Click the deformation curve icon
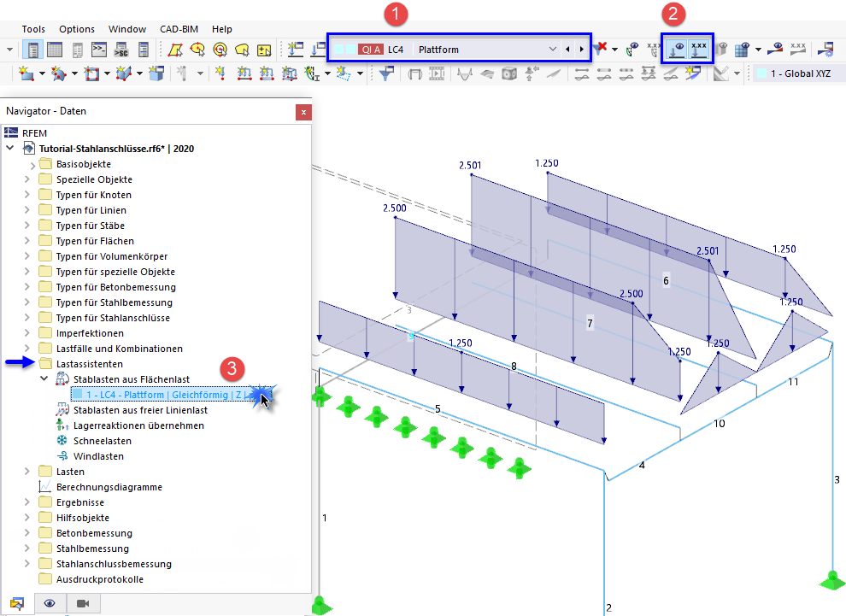 [465, 73]
